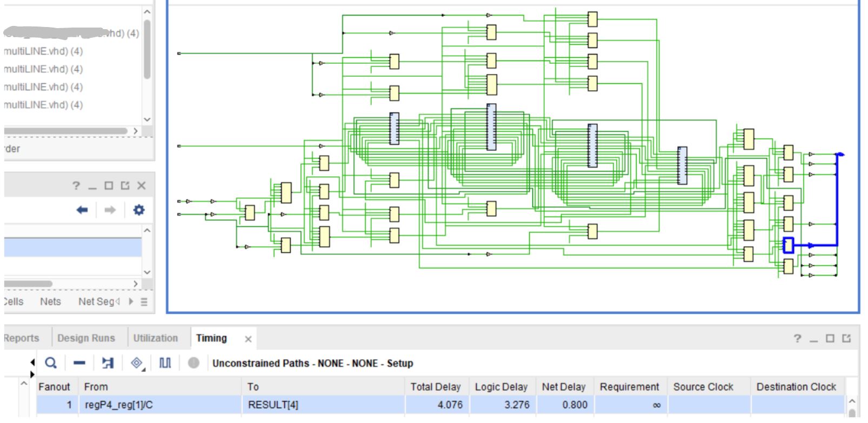Click the collapse all minus icon

[79, 363]
